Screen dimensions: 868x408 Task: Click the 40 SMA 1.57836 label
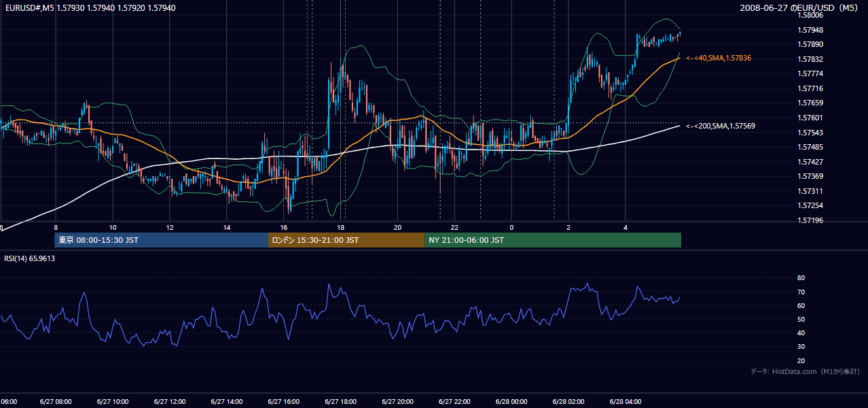pos(719,58)
